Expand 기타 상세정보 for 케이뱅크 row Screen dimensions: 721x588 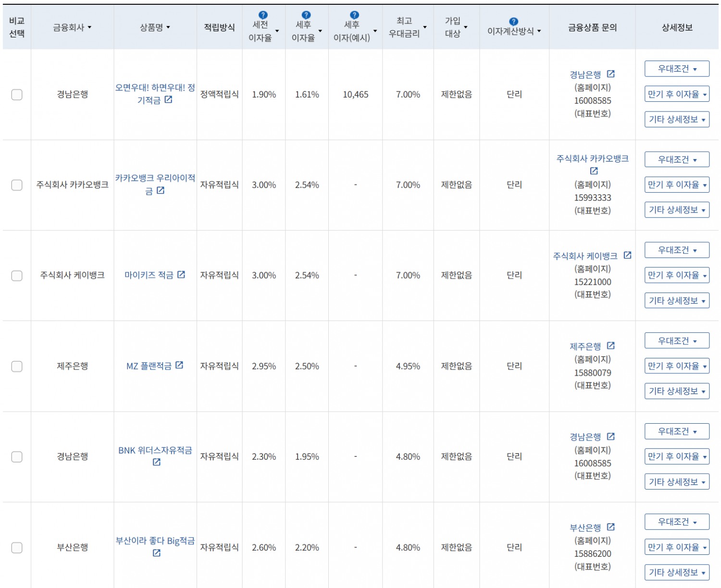[x=677, y=301]
